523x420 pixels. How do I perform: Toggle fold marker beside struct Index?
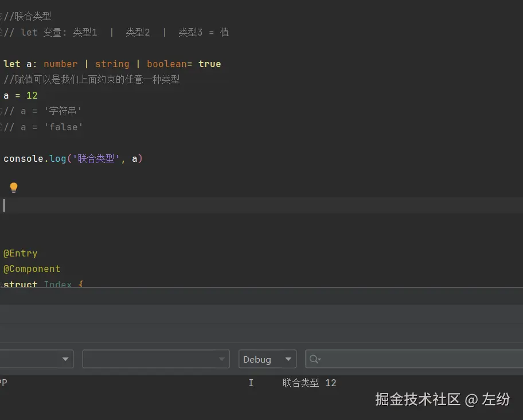click(x=1, y=284)
